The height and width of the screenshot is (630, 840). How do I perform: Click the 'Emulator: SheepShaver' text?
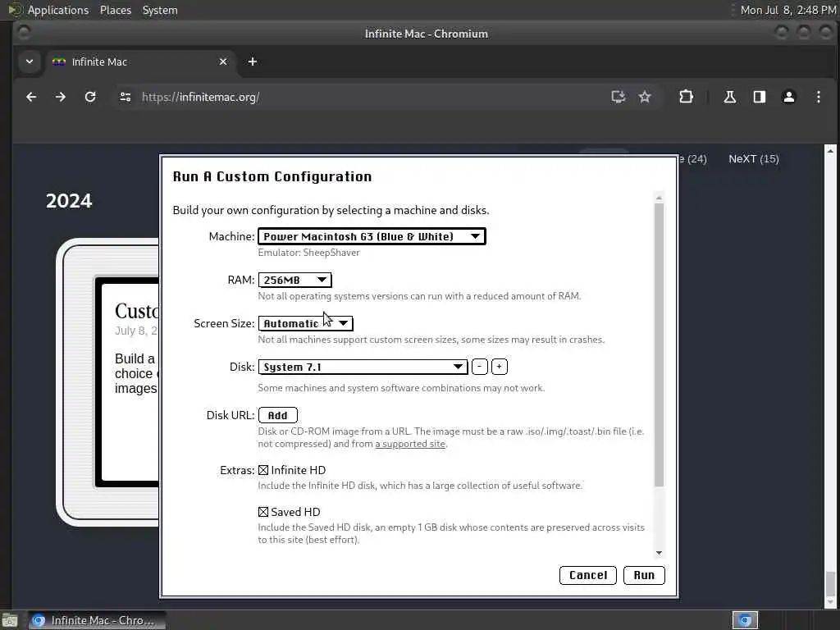click(x=308, y=253)
